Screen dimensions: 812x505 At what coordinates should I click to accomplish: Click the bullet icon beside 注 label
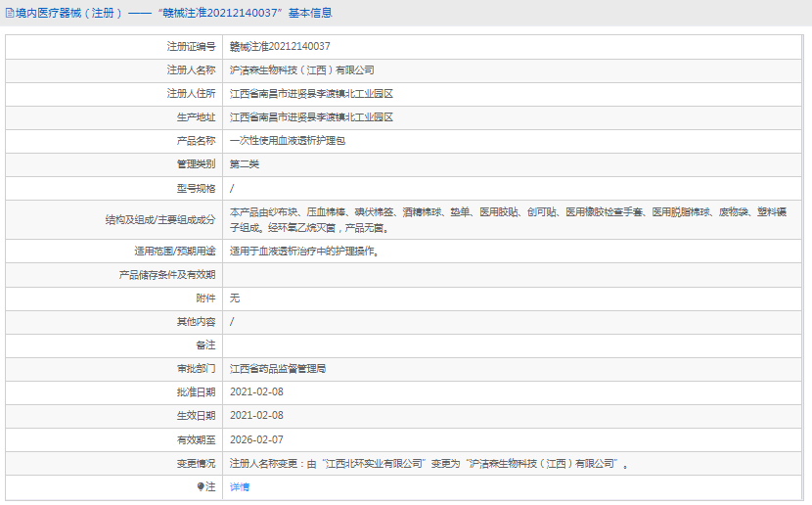[201, 486]
